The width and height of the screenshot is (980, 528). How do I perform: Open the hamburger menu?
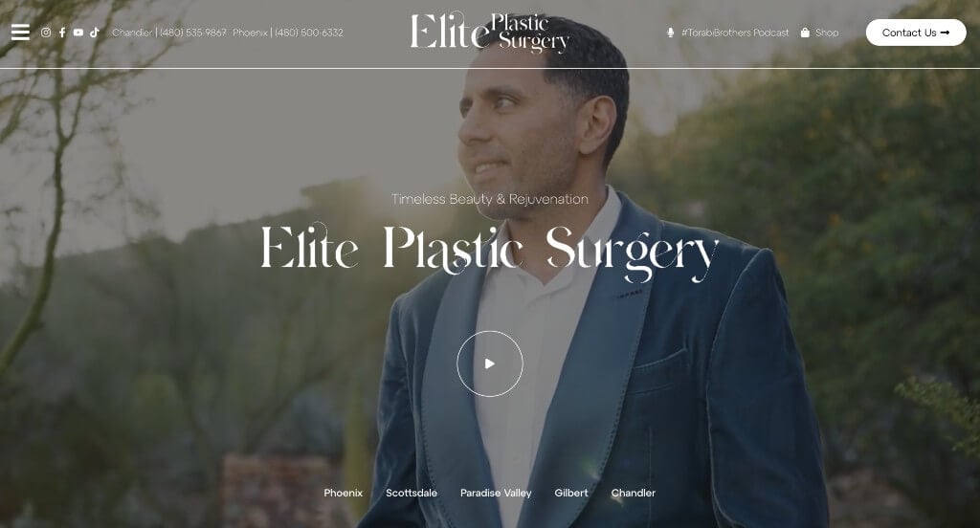click(20, 33)
